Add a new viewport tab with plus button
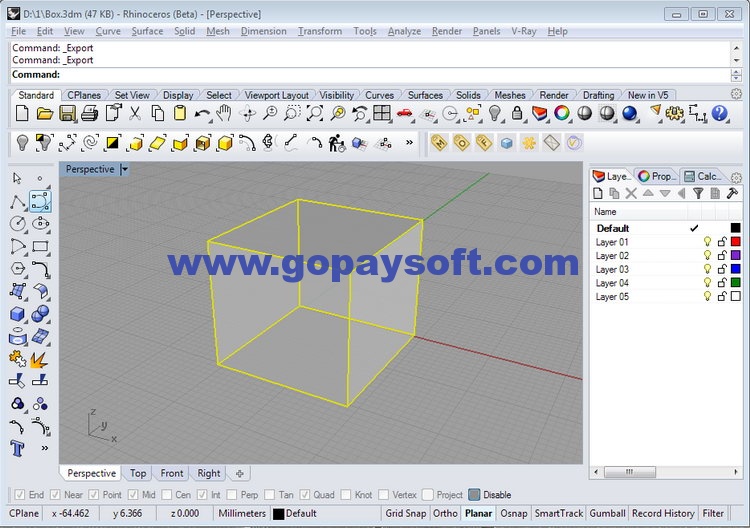The image size is (750, 528). (240, 473)
